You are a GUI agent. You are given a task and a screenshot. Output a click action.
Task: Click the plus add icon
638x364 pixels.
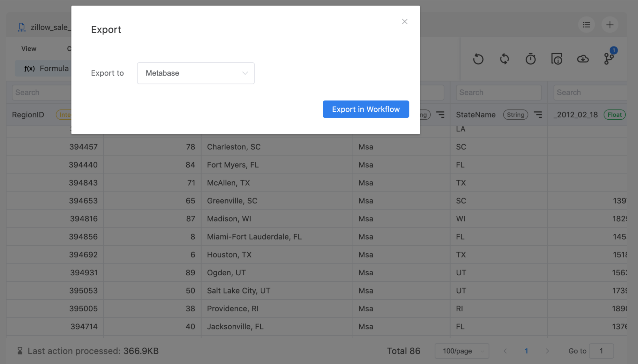[x=610, y=25]
